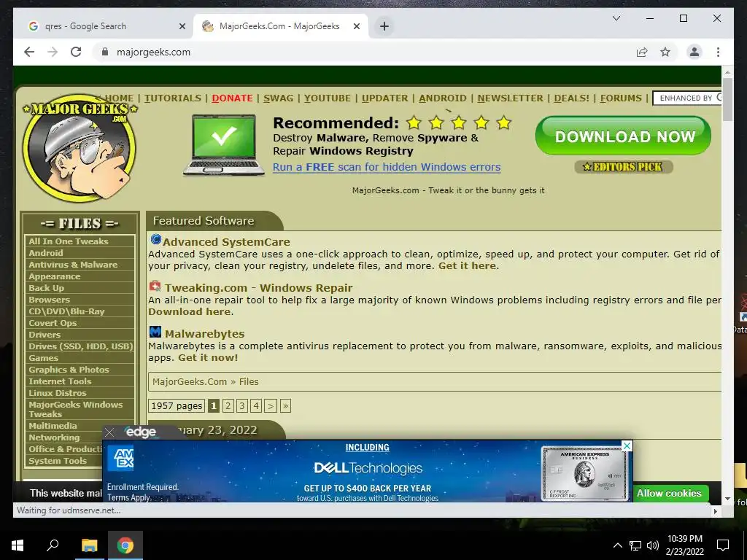Click the Malwarebytes icon
This screenshot has width=747, height=560.
(x=155, y=332)
